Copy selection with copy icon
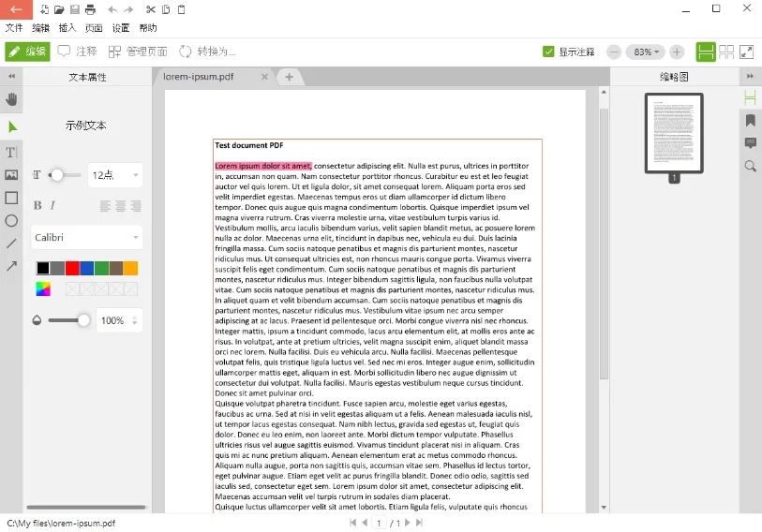 166,9
